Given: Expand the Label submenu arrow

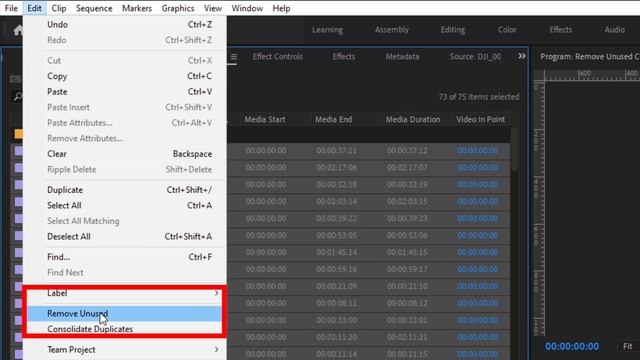Looking at the screenshot, I should click(216, 293).
